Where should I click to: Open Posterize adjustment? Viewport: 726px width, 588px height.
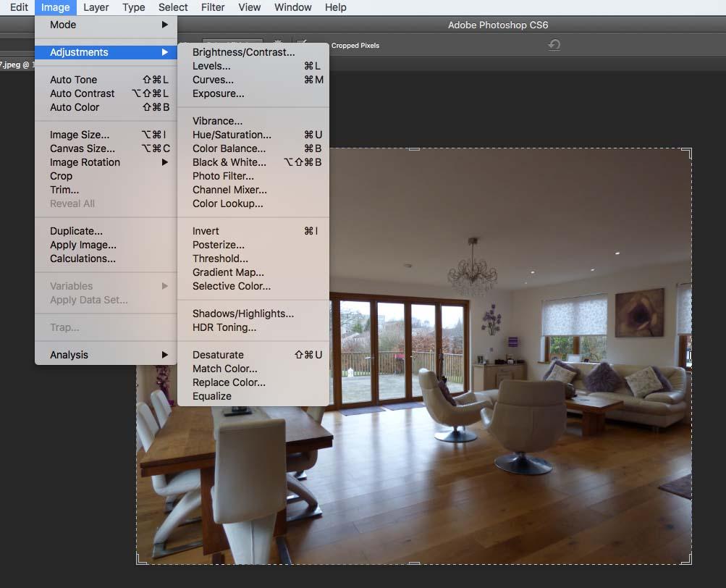253,245
